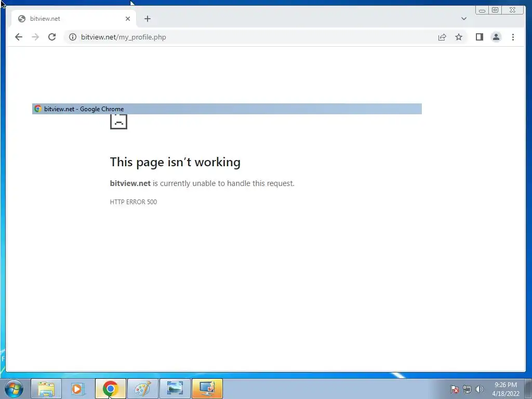
Task: Share this page icon
Action: (x=442, y=37)
